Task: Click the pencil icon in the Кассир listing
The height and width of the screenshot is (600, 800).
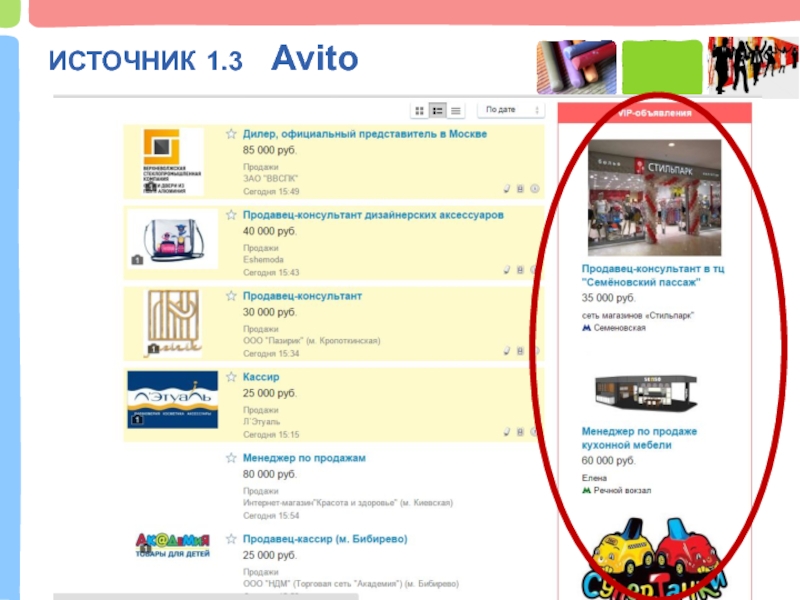Action: (507, 432)
